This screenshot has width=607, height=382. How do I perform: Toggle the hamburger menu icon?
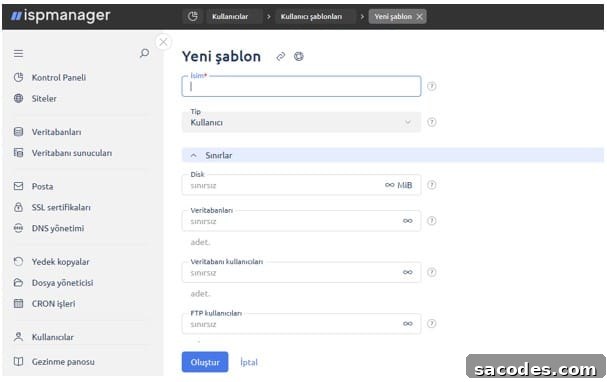click(x=18, y=53)
